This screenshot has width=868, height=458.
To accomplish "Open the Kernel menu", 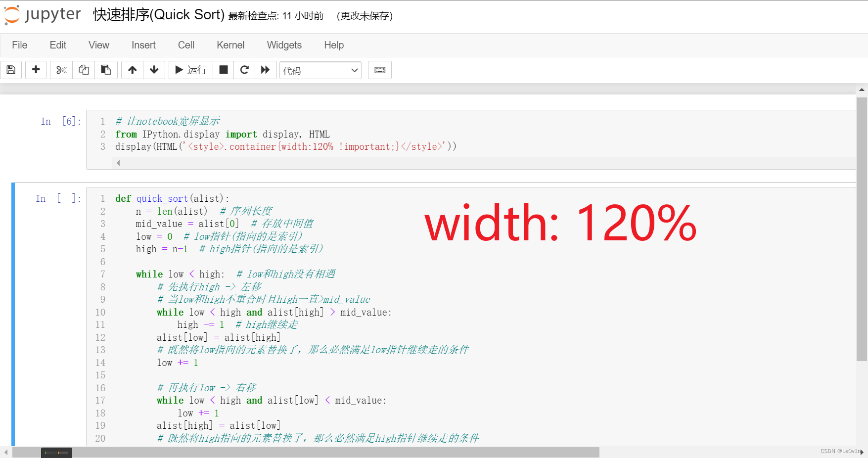I will (230, 45).
